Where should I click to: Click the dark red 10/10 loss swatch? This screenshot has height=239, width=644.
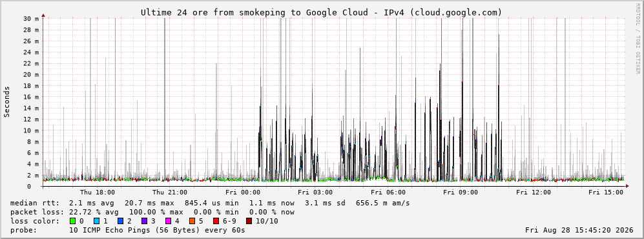[249, 221]
